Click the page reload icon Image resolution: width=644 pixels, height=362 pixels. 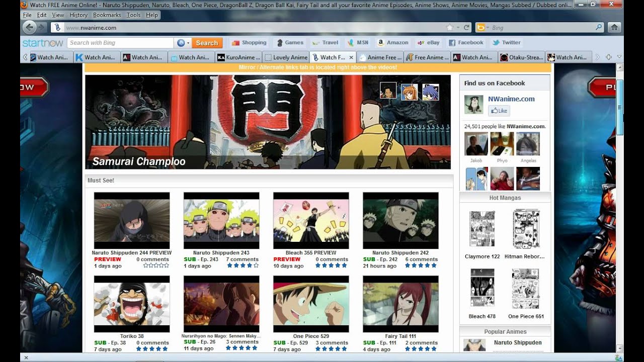pyautogui.click(x=467, y=28)
